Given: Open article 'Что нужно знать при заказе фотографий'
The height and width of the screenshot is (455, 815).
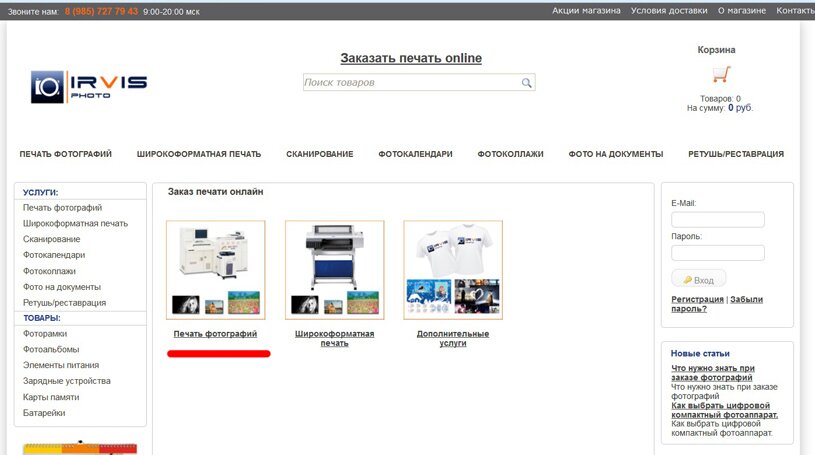Looking at the screenshot, I should click(x=712, y=373).
